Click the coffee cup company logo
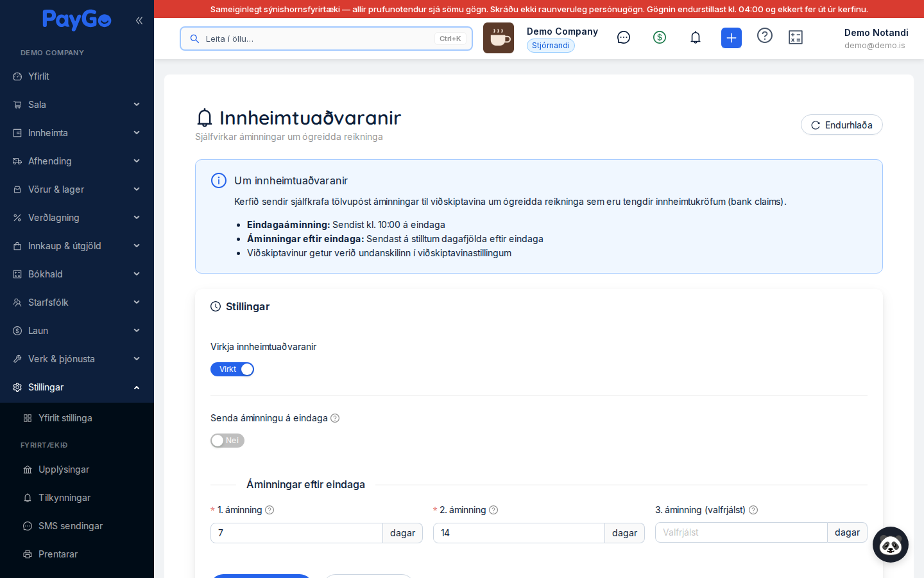Screen dimensions: 924x578 tap(499, 38)
